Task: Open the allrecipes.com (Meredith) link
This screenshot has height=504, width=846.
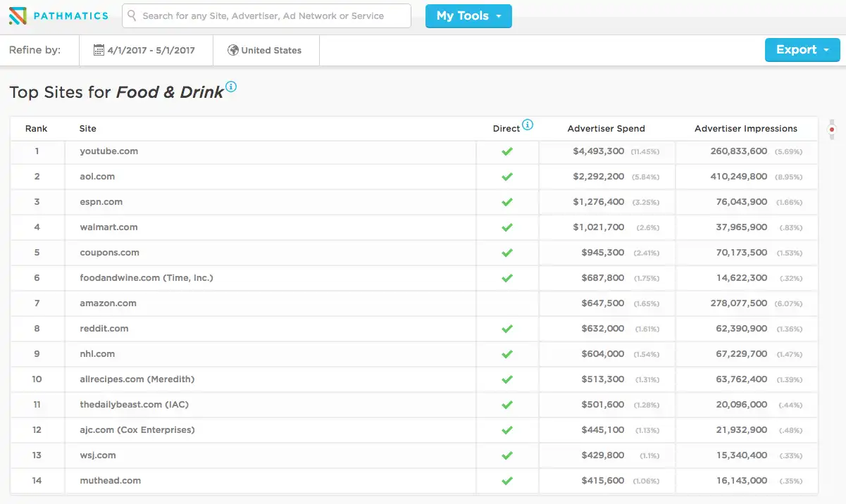Action: pos(137,379)
